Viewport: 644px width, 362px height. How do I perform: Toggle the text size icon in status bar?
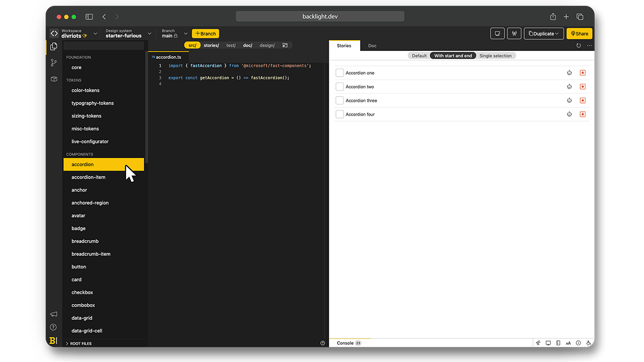tap(568, 343)
